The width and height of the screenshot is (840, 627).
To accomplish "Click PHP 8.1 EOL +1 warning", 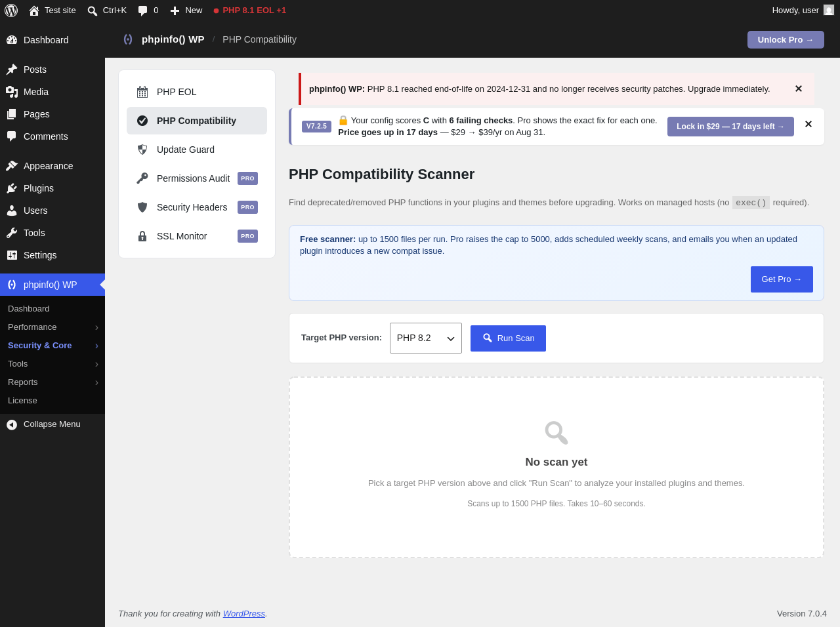I will pyautogui.click(x=249, y=10).
